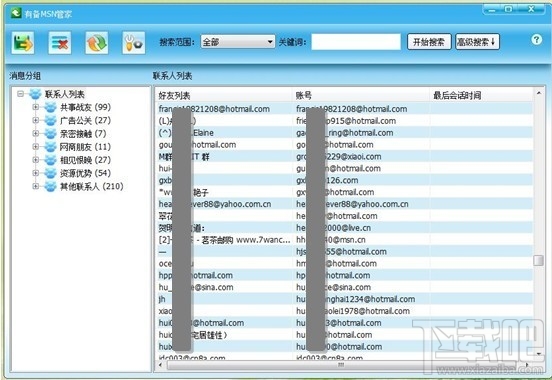Click the group icon beside 其他联系人

[x=50, y=186]
